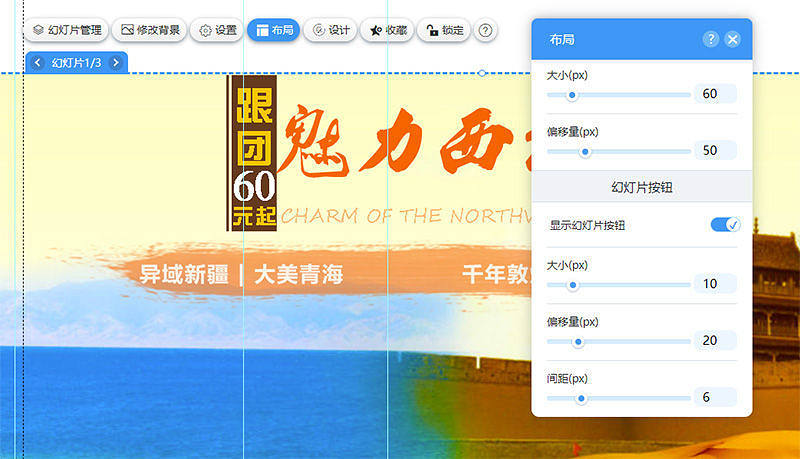Select the 幻灯片按钮 section header
Viewport: 800px width, 459px height.
(642, 187)
